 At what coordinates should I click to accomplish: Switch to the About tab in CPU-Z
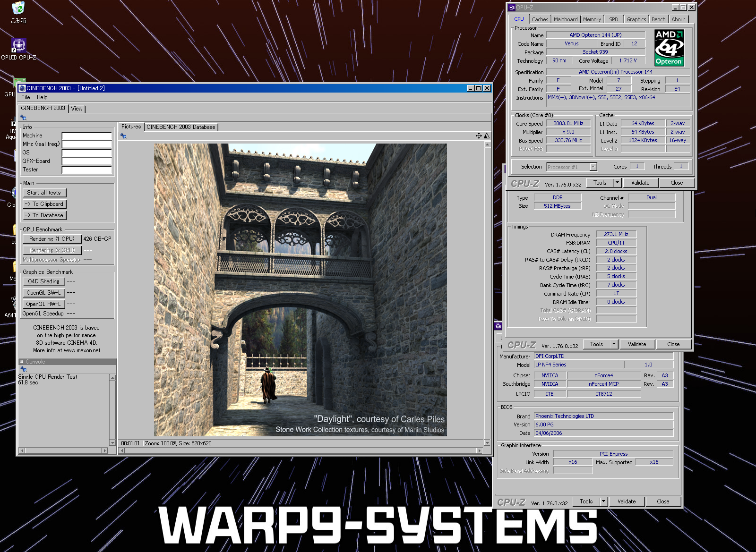tap(679, 19)
